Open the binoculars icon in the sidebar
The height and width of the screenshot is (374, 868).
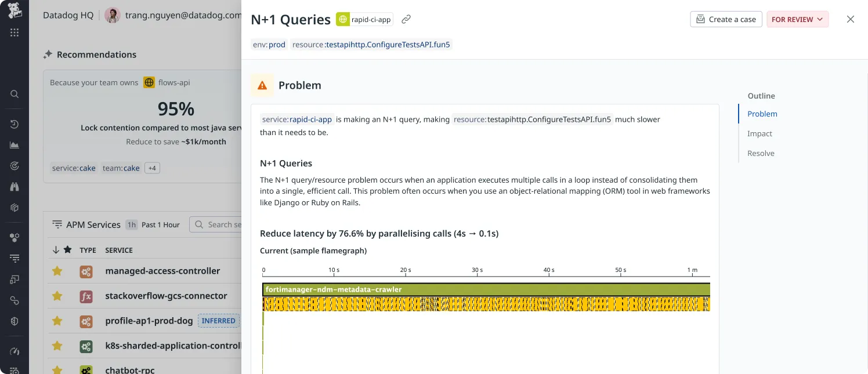pyautogui.click(x=15, y=187)
